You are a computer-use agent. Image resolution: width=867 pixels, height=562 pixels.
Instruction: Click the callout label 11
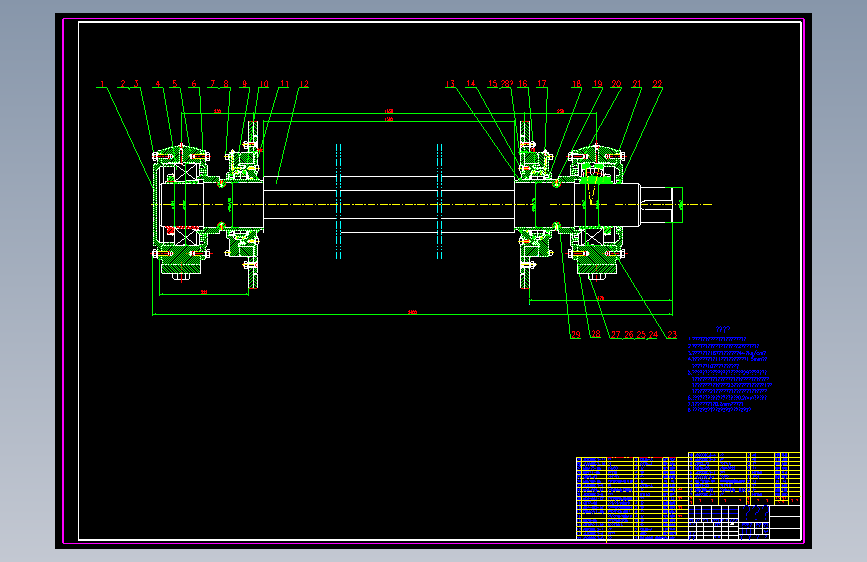[284, 84]
